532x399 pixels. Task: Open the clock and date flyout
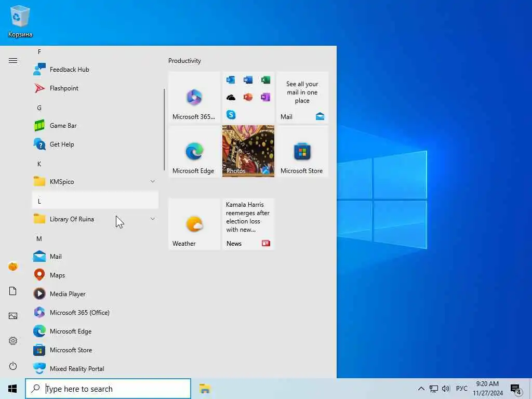point(487,389)
